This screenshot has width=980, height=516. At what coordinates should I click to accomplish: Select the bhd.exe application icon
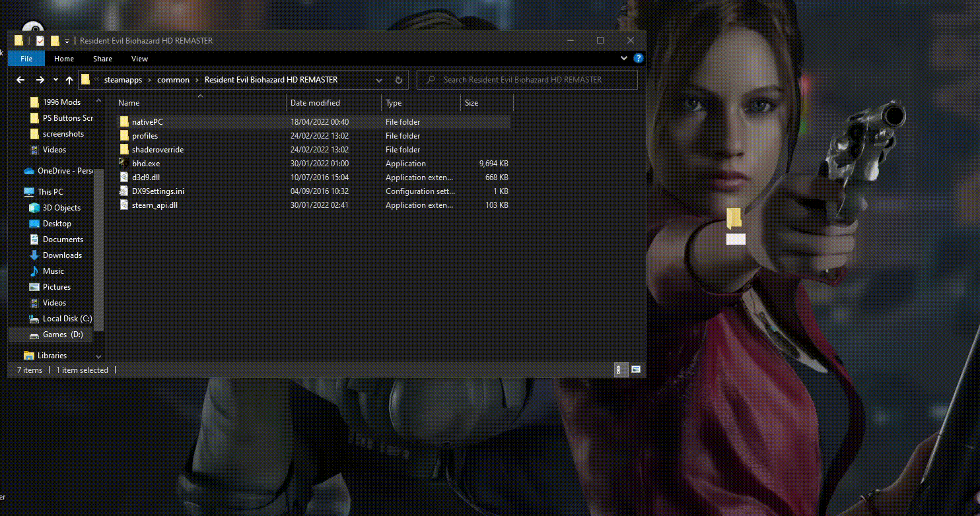click(x=123, y=163)
